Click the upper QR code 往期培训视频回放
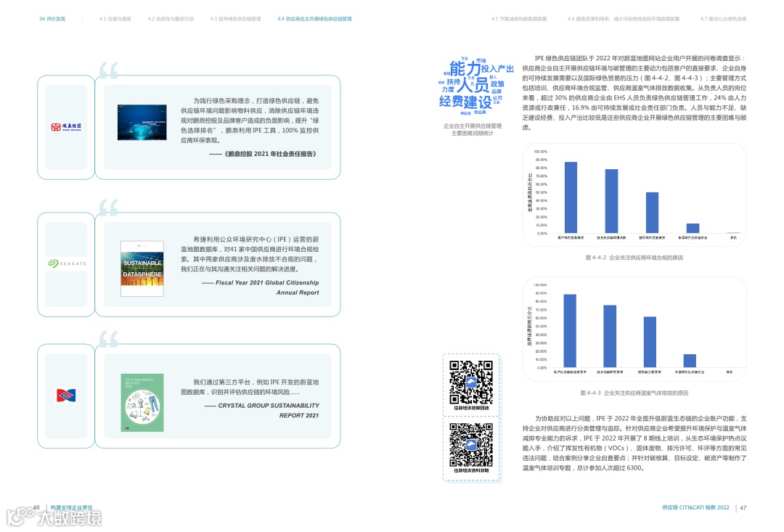This screenshot has height=532, width=784. [471, 382]
